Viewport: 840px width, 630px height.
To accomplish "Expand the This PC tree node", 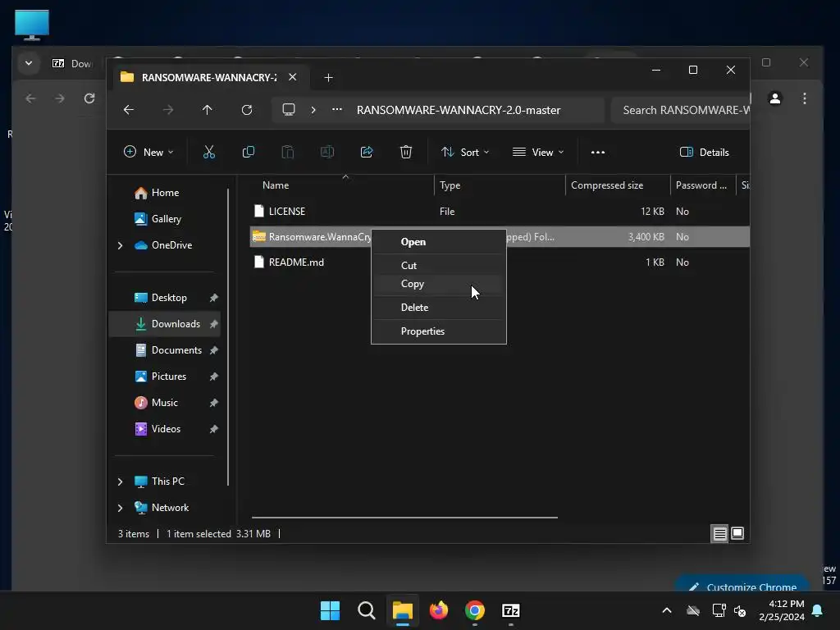I will pos(120,482).
